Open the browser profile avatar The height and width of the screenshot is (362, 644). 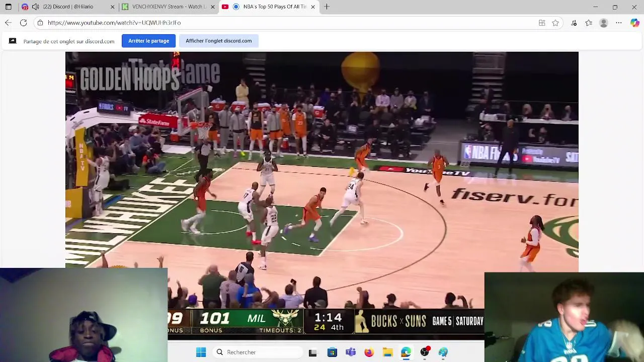tap(604, 23)
